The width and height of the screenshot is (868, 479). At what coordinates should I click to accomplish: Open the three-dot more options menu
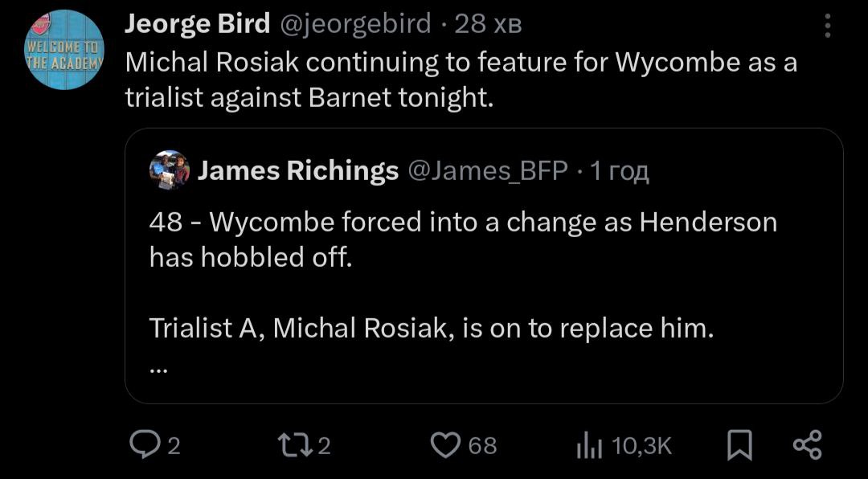[x=829, y=28]
